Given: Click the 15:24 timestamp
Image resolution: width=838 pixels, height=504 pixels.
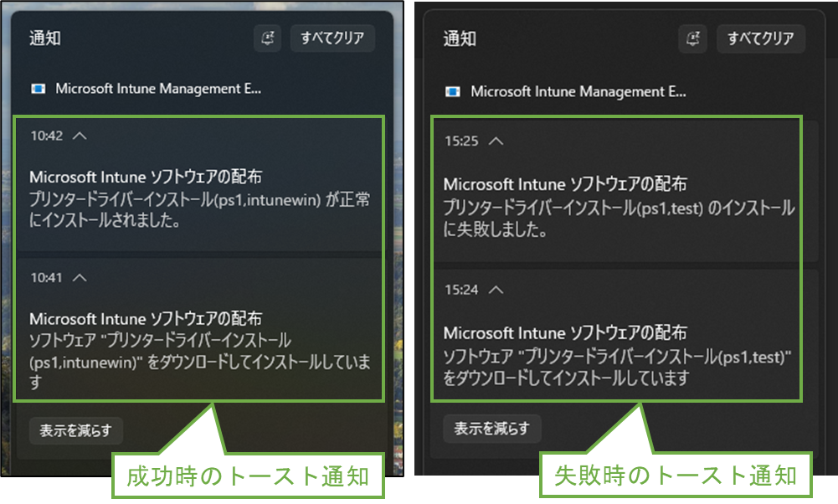Looking at the screenshot, I should tap(461, 290).
